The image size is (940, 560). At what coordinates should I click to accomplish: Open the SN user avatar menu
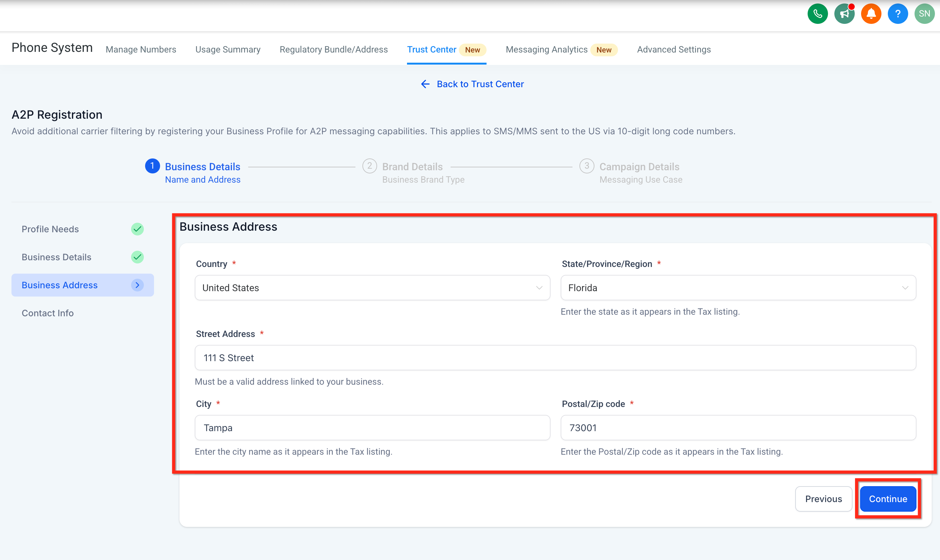coord(924,14)
